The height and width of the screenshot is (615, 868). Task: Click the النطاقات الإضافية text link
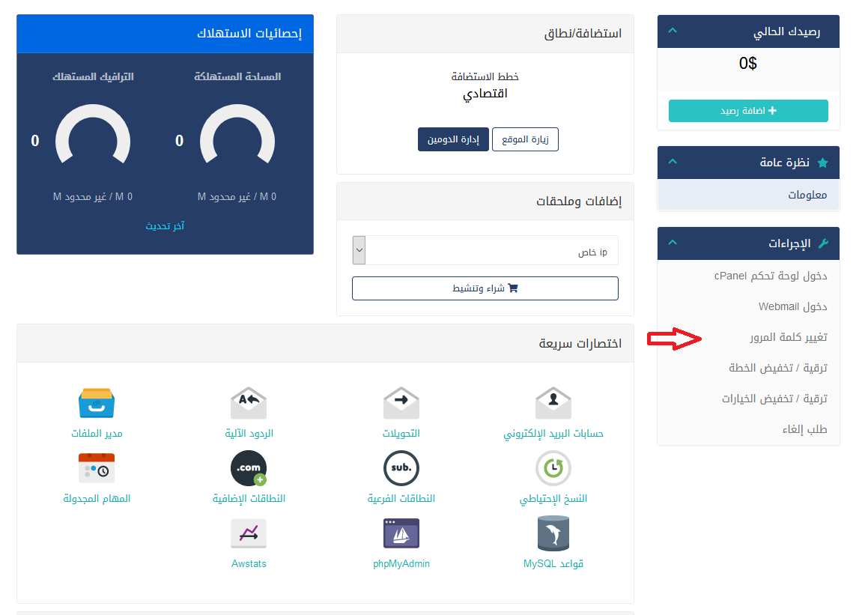click(249, 498)
